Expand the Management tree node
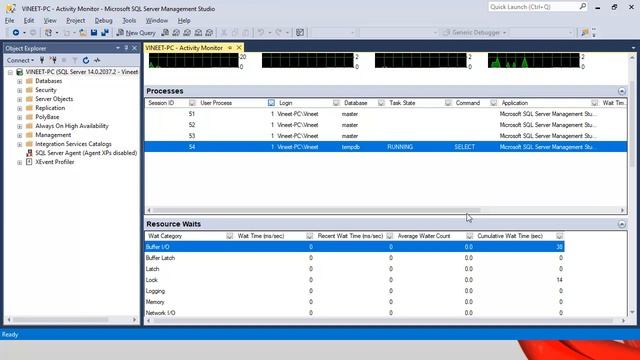 [20, 135]
